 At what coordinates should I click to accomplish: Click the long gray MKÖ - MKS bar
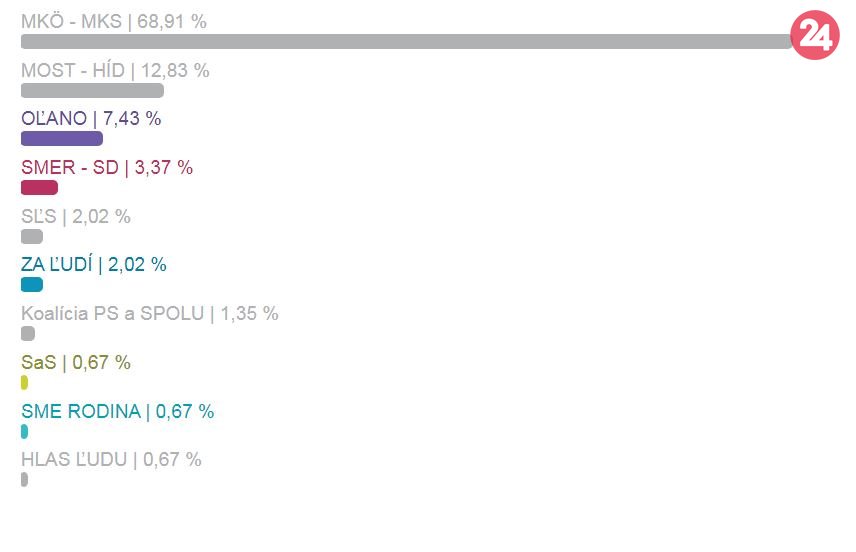click(405, 42)
